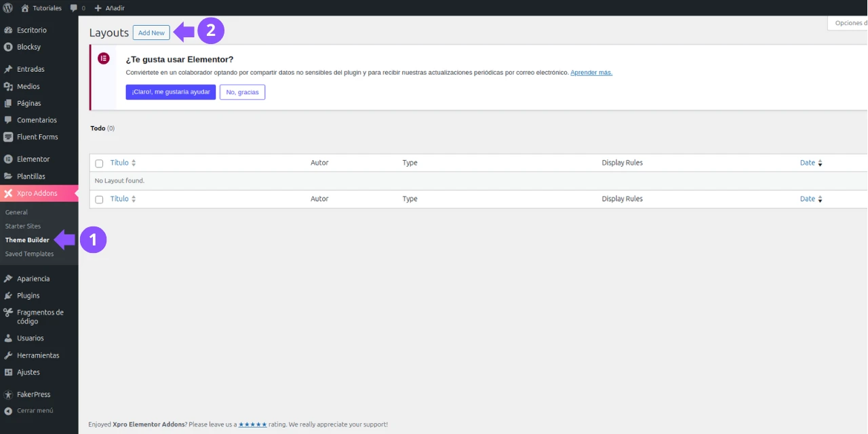Open Starter Sites submenu item
Screen dimensions: 868x434
23,226
